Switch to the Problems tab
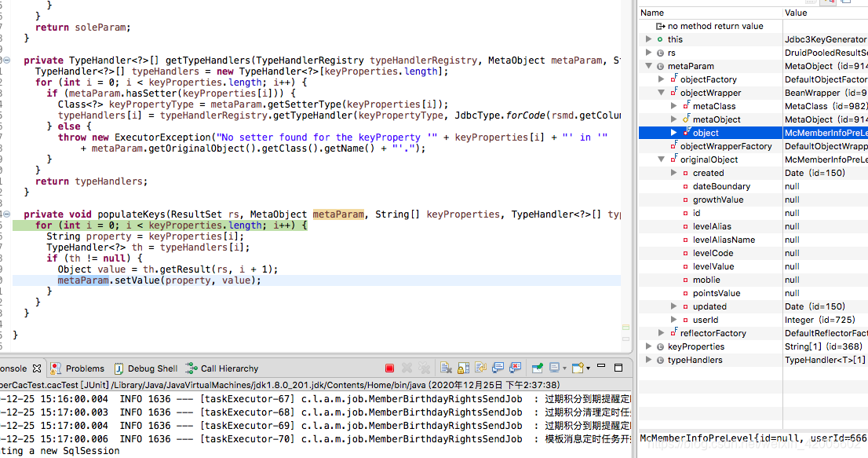Image resolution: width=868 pixels, height=458 pixels. tap(78, 368)
